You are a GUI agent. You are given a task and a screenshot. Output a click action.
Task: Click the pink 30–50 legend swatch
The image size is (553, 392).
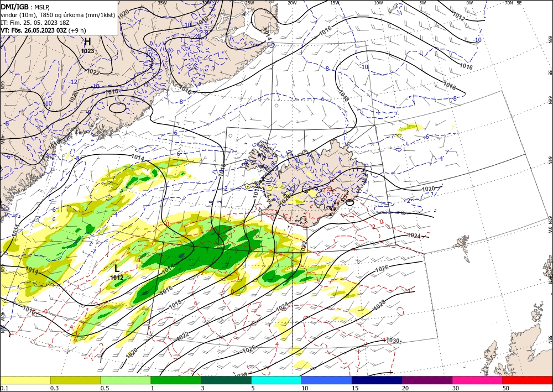tap(478, 380)
